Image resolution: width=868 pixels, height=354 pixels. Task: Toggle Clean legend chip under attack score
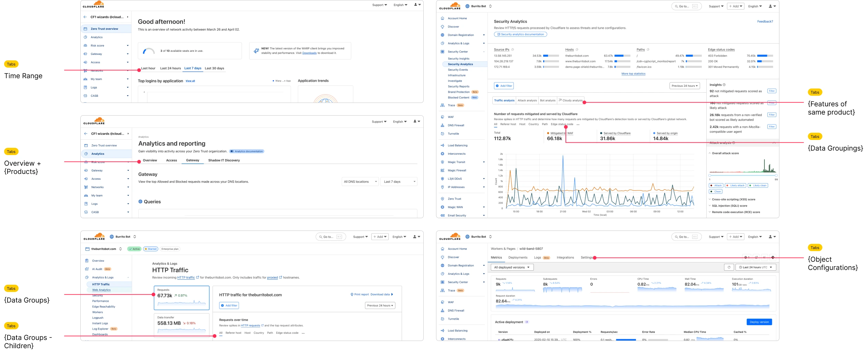(x=716, y=192)
